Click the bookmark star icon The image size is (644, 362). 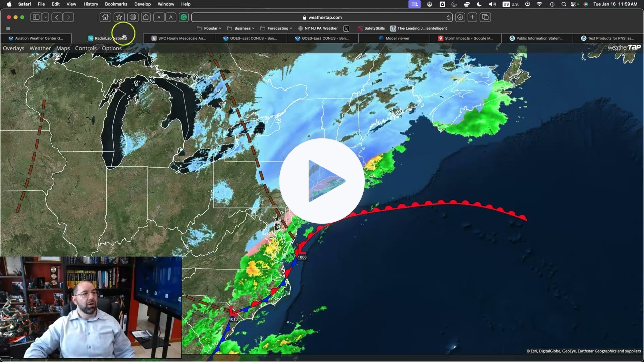pyautogui.click(x=119, y=17)
